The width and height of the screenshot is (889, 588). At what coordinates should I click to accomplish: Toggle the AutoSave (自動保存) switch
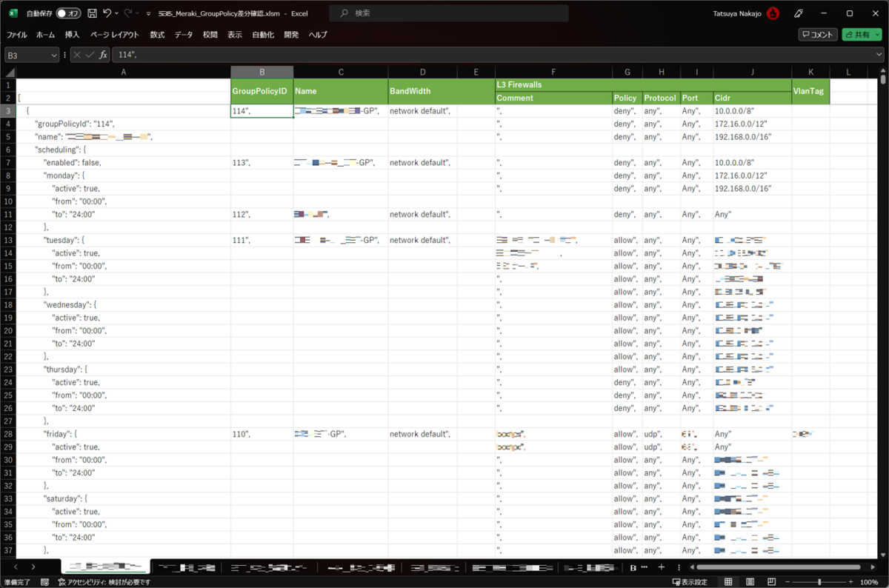(x=69, y=13)
